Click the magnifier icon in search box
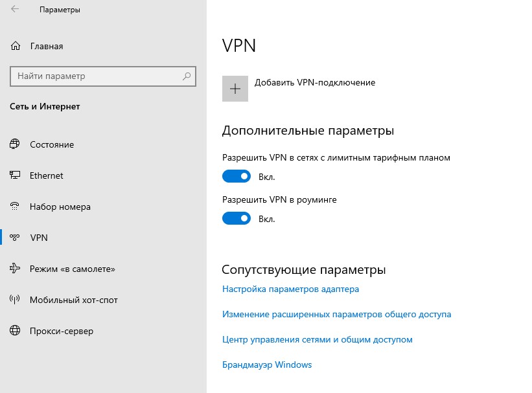Screen dimensions: 532x393 click(x=187, y=76)
